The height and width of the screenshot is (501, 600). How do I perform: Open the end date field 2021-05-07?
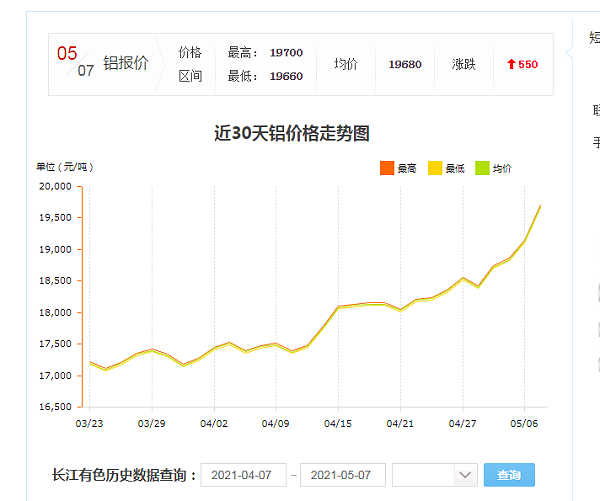pyautogui.click(x=343, y=475)
